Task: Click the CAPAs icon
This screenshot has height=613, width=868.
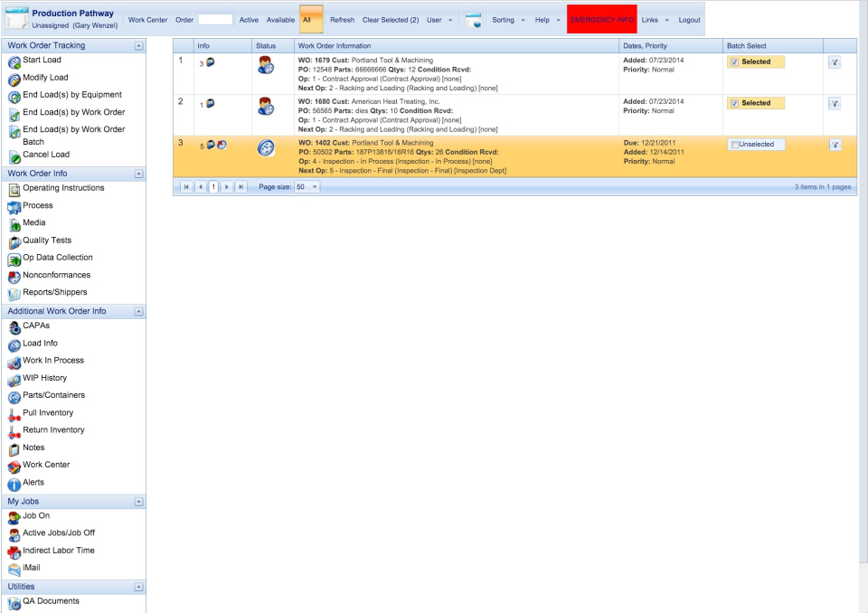Action: (x=14, y=328)
